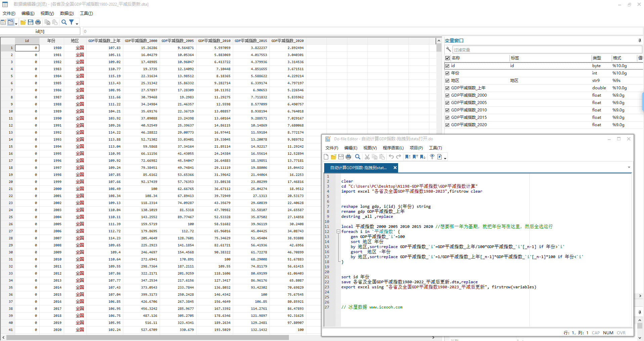Collapse the foreach loop code block

(338, 232)
